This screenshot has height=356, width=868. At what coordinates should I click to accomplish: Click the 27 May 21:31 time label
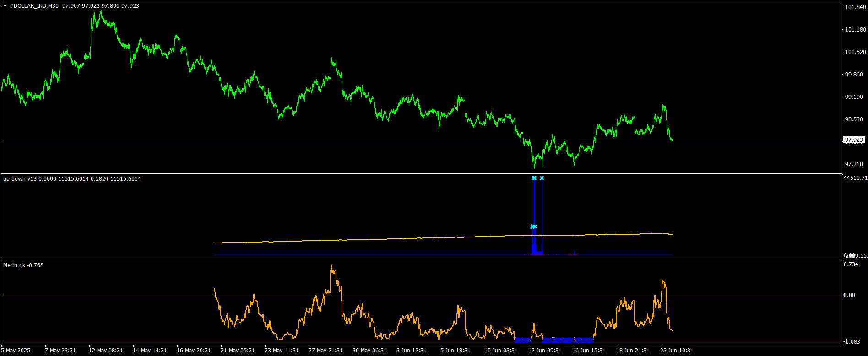(x=325, y=351)
